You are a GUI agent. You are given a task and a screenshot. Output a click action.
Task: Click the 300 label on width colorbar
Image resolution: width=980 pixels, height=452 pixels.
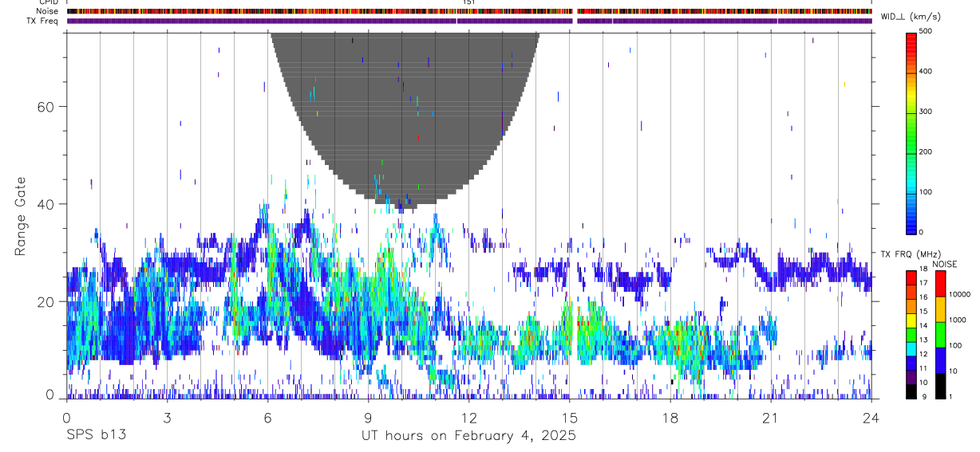(926, 112)
